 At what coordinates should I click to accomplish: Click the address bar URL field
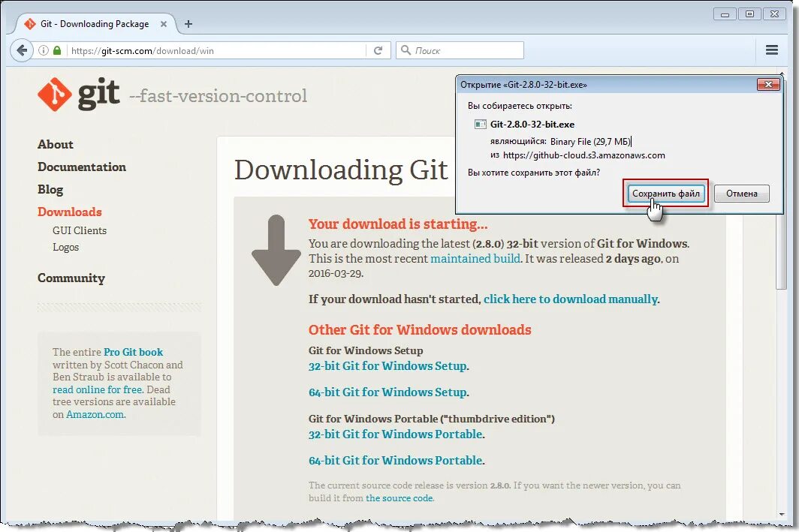(x=218, y=50)
